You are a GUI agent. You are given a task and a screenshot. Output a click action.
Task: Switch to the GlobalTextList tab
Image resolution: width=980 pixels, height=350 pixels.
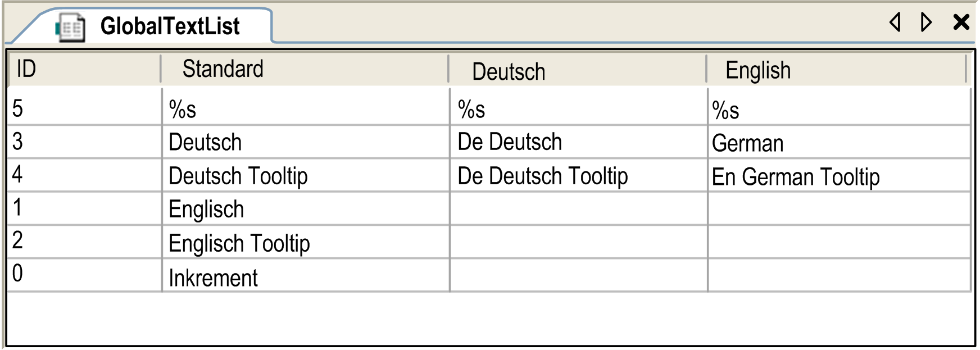click(170, 26)
